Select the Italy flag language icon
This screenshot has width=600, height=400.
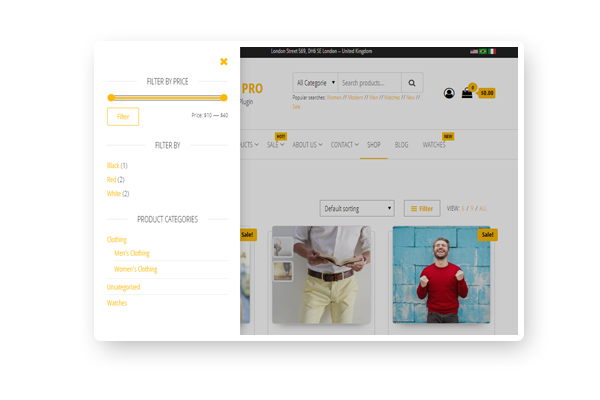click(x=492, y=51)
